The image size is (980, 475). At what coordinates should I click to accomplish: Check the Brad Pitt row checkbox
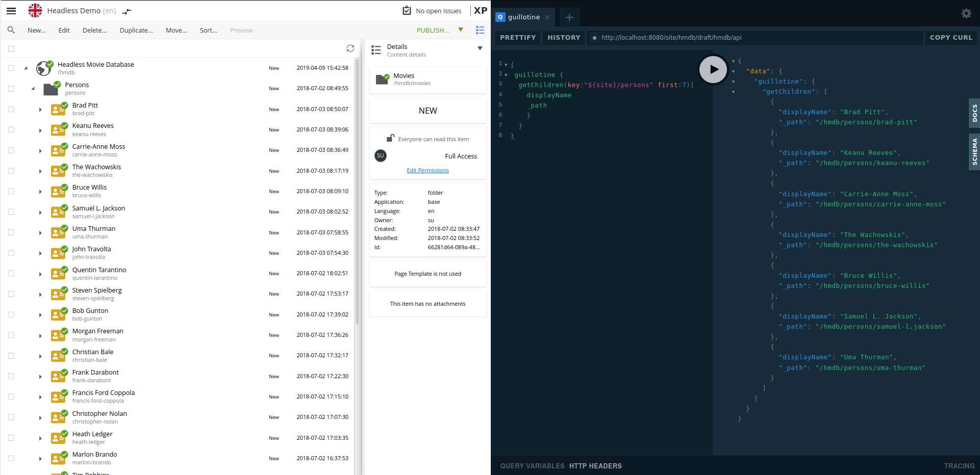click(11, 109)
